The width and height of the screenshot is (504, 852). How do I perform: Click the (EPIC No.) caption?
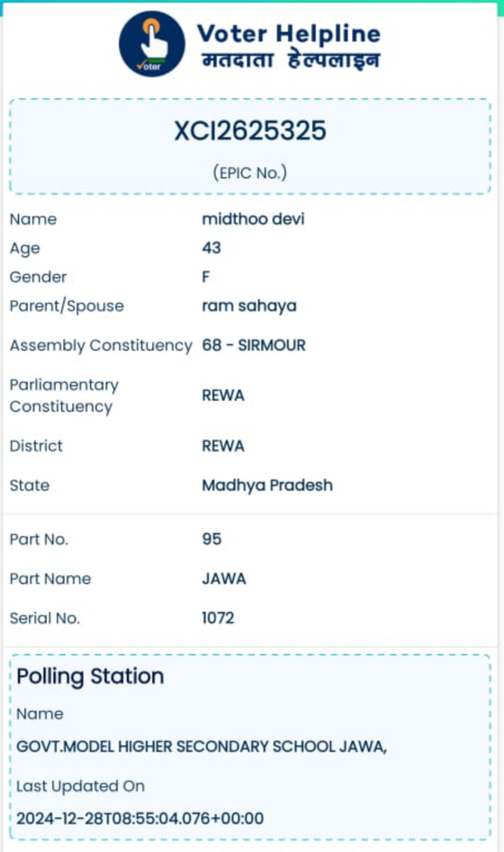pos(250,173)
